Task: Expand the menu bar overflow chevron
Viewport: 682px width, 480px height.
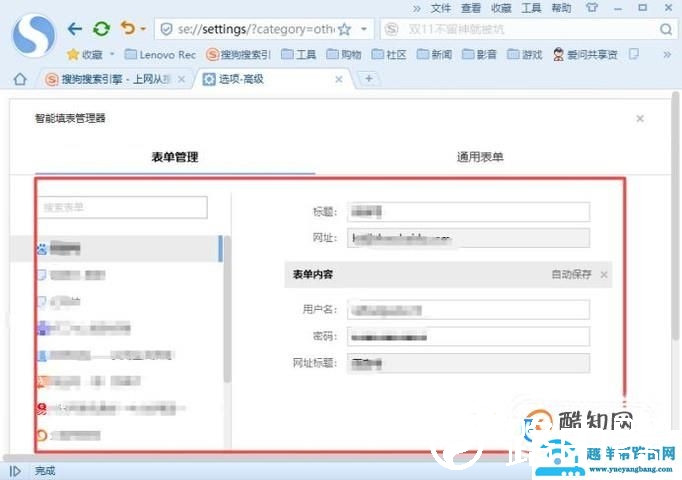Action: coord(417,8)
